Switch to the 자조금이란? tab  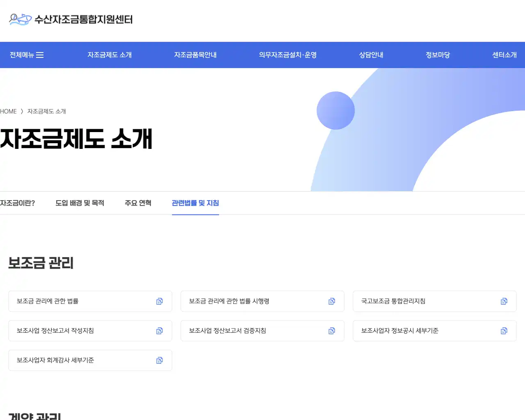coord(18,203)
